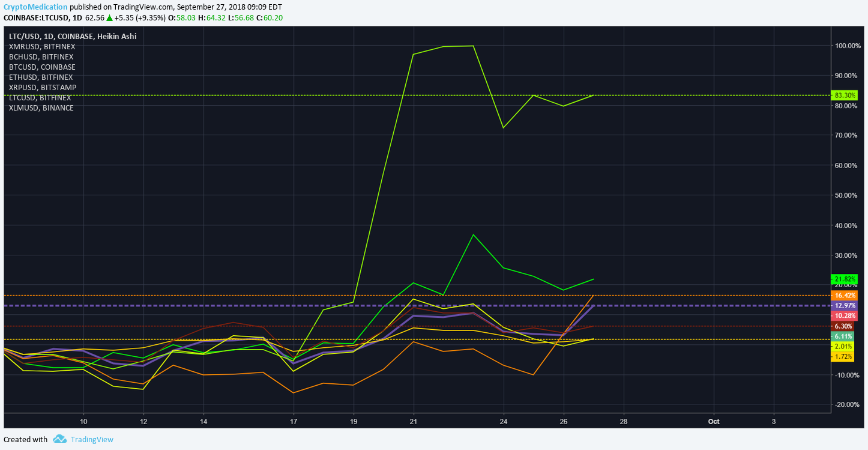Click the 10.28% red price label
The height and width of the screenshot is (450, 868).
[845, 316]
